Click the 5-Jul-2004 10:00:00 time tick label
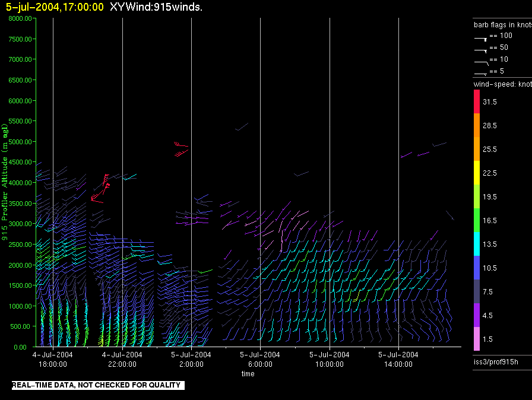The height and width of the screenshot is (400, 532). coord(329,359)
